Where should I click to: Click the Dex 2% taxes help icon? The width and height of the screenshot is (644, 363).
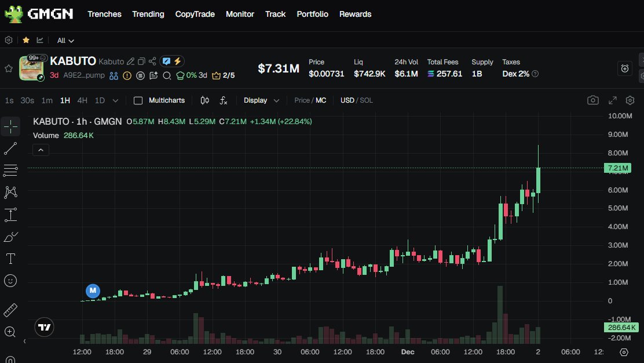(x=535, y=74)
